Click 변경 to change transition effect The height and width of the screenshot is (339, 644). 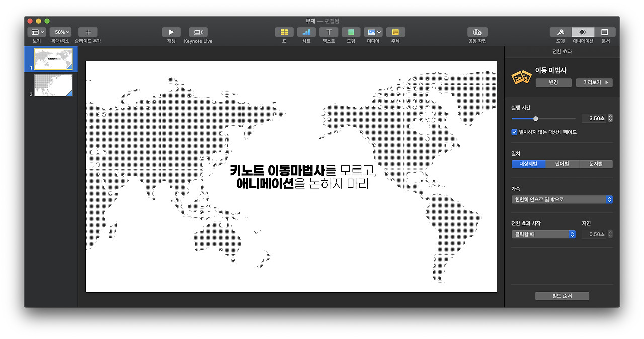click(553, 82)
